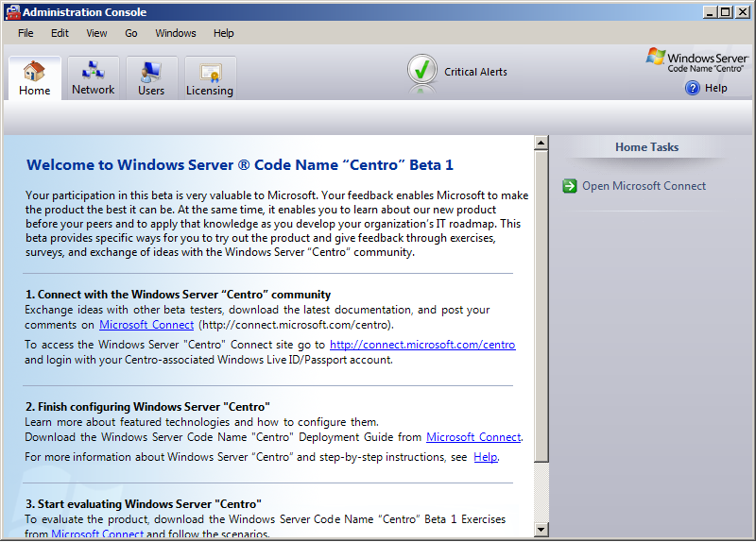Open the Go menu
Viewport: 756px width, 542px height.
(x=131, y=33)
